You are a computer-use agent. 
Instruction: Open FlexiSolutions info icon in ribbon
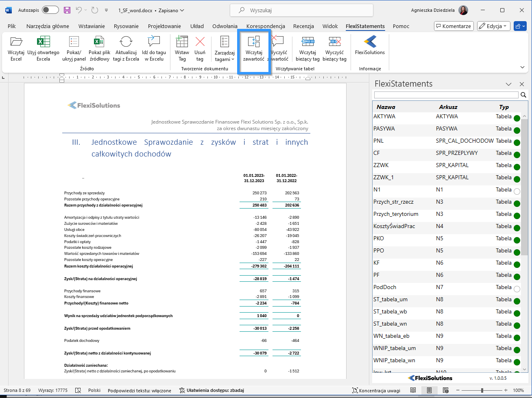370,42
